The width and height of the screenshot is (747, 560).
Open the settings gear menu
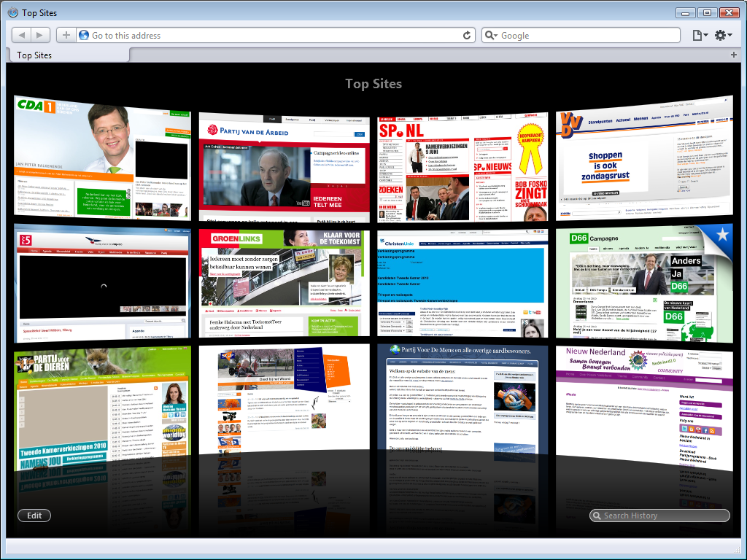723,35
